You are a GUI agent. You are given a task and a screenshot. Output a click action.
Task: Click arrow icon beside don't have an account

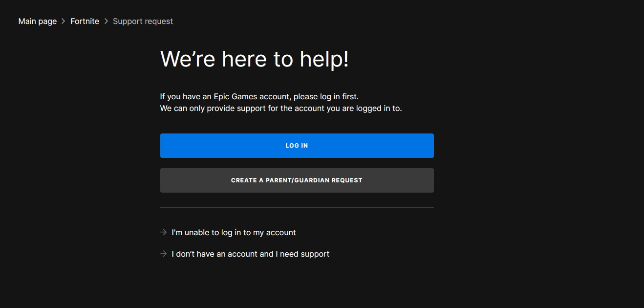pyautogui.click(x=164, y=254)
